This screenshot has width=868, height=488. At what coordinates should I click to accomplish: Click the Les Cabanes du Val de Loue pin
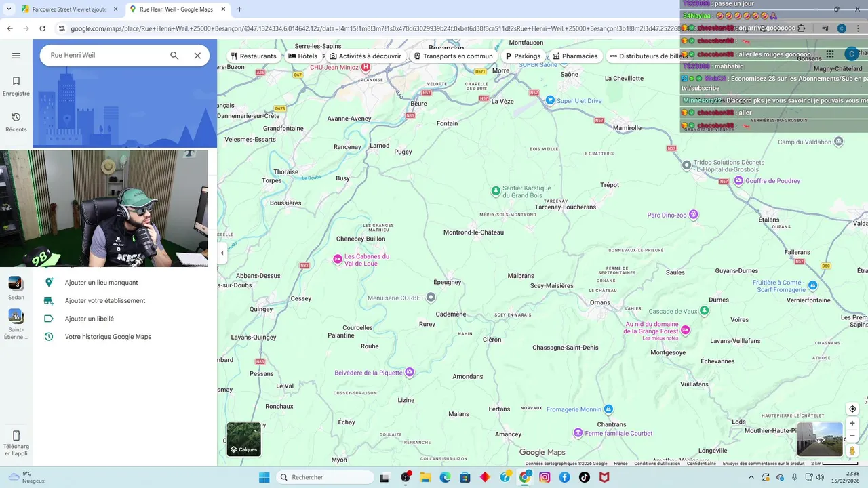pos(338,259)
